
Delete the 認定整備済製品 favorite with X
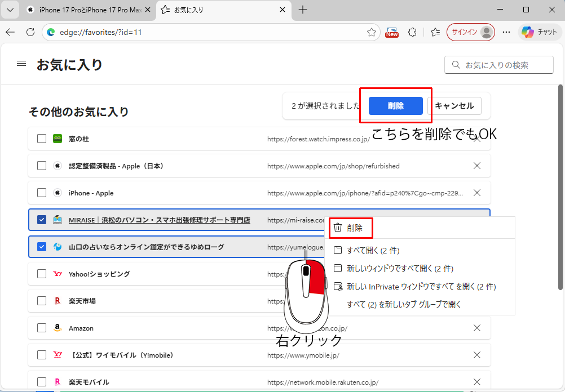476,166
